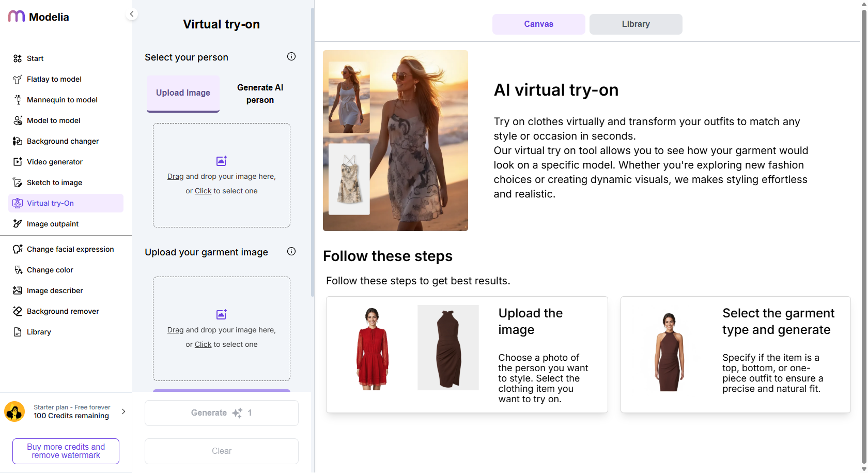Screen dimensions: 868x473
Task: Click Buy more credits and remove watermark
Action: pyautogui.click(x=66, y=451)
